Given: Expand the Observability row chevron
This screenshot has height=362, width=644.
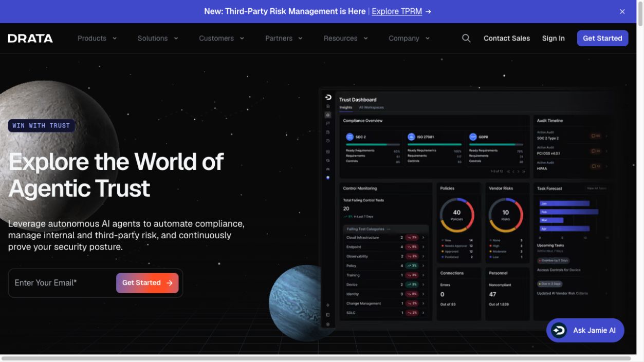Looking at the screenshot, I should click(424, 256).
